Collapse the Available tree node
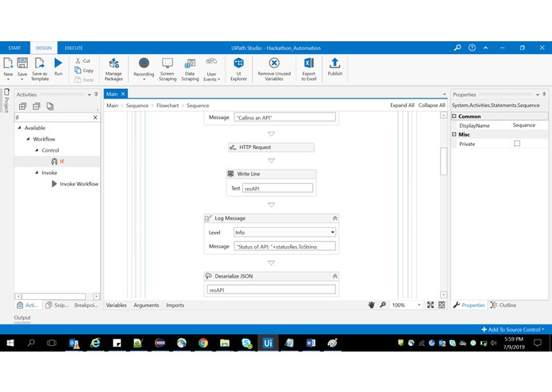Image resolution: width=552 pixels, height=392 pixels. [x=19, y=128]
